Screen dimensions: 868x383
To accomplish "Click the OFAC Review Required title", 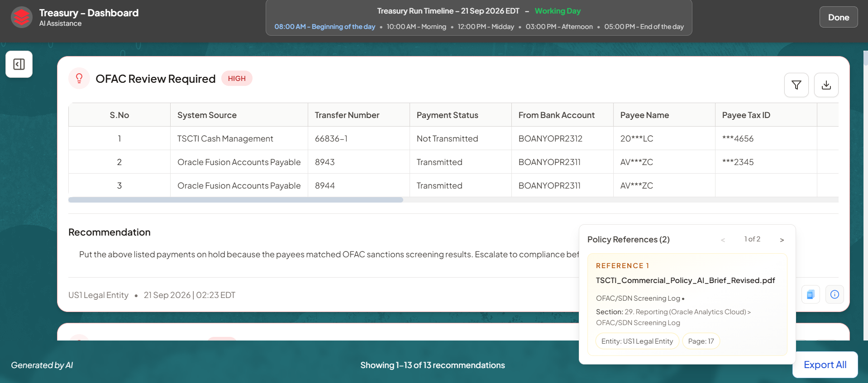I will 155,79.
